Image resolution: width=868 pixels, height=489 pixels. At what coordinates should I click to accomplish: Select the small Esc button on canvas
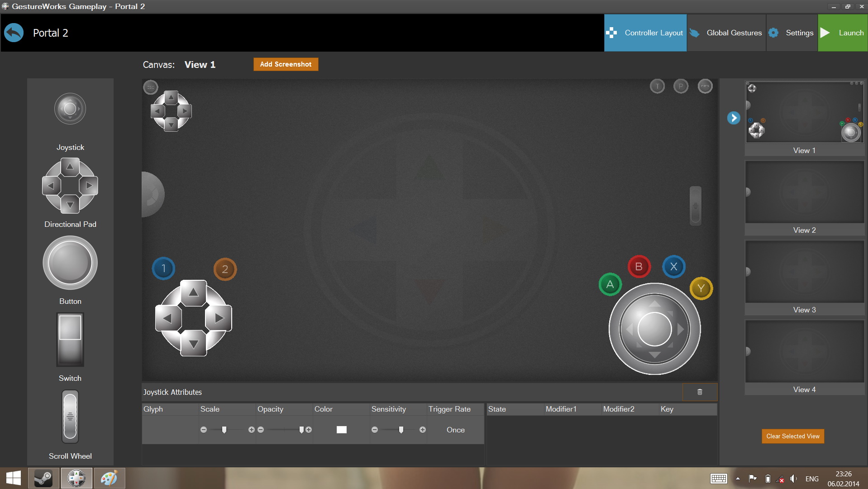pos(151,87)
